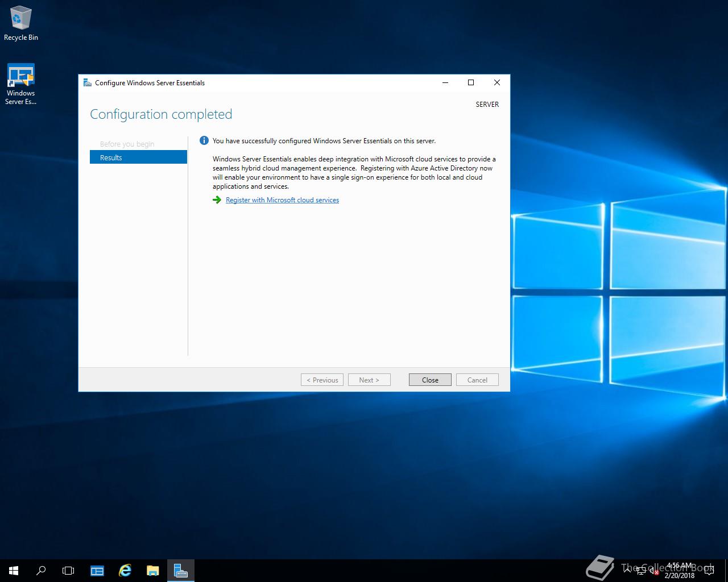
Task: Click the Cancel button
Action: click(x=477, y=380)
